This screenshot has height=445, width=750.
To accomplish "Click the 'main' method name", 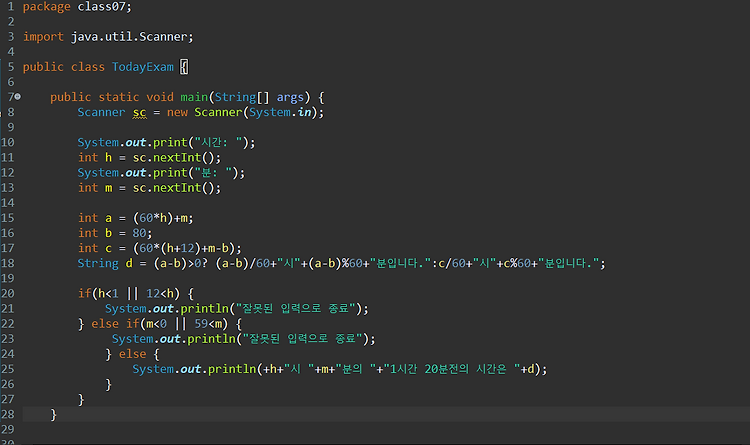I will click(x=194, y=97).
